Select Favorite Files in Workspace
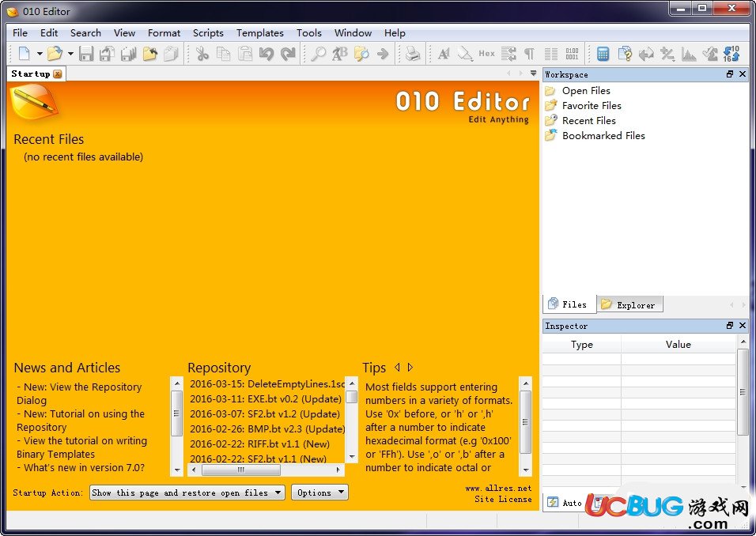The height and width of the screenshot is (536, 756). pyautogui.click(x=592, y=106)
